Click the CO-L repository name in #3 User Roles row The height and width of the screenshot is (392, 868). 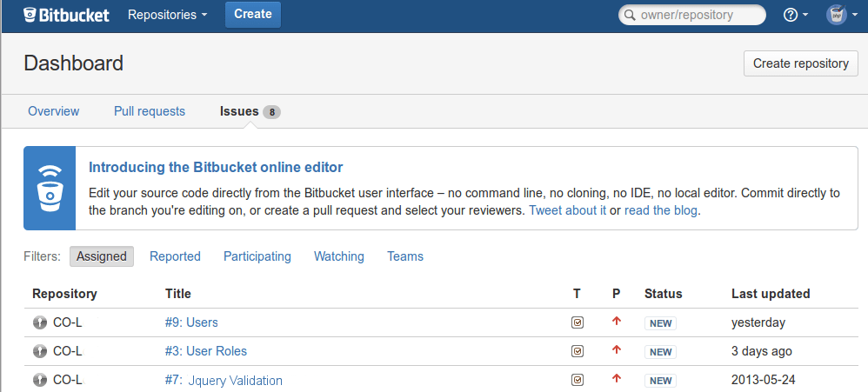coord(68,351)
